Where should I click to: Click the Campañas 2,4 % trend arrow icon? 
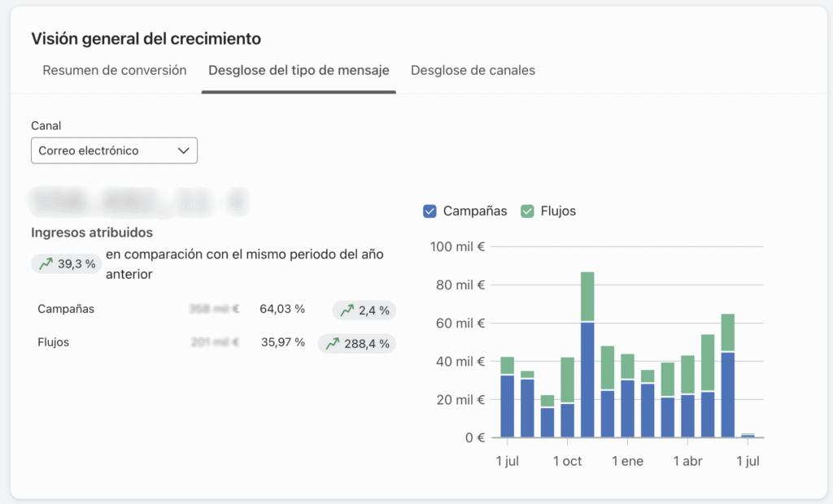click(x=347, y=310)
